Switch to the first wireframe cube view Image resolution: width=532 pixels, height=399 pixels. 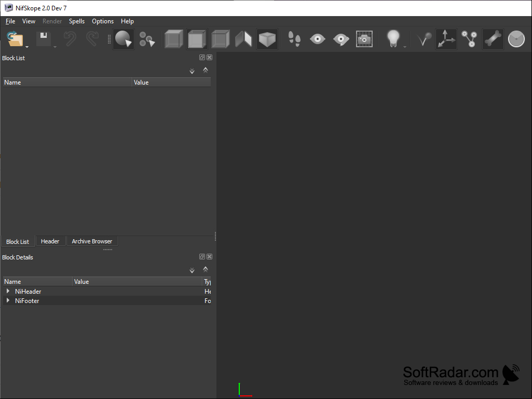point(174,39)
